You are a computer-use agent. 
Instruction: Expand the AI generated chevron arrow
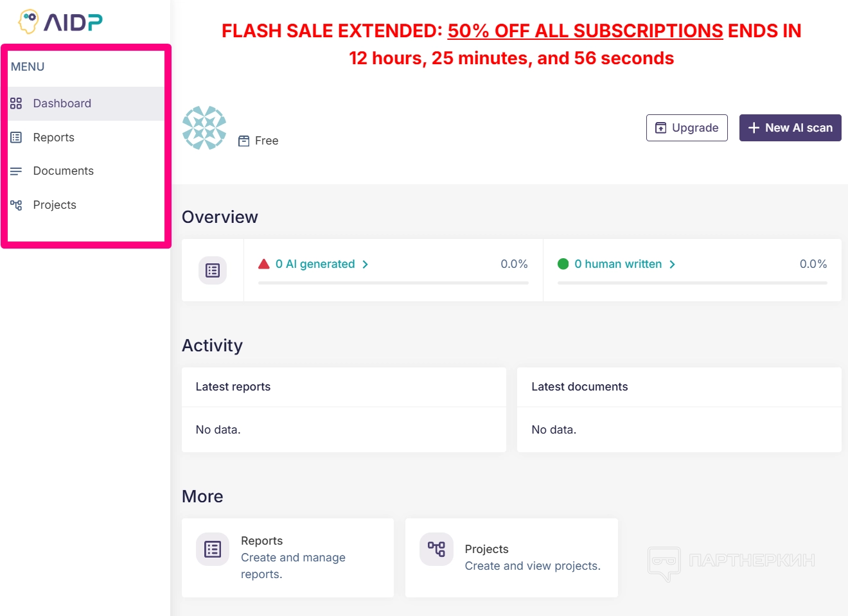click(366, 265)
